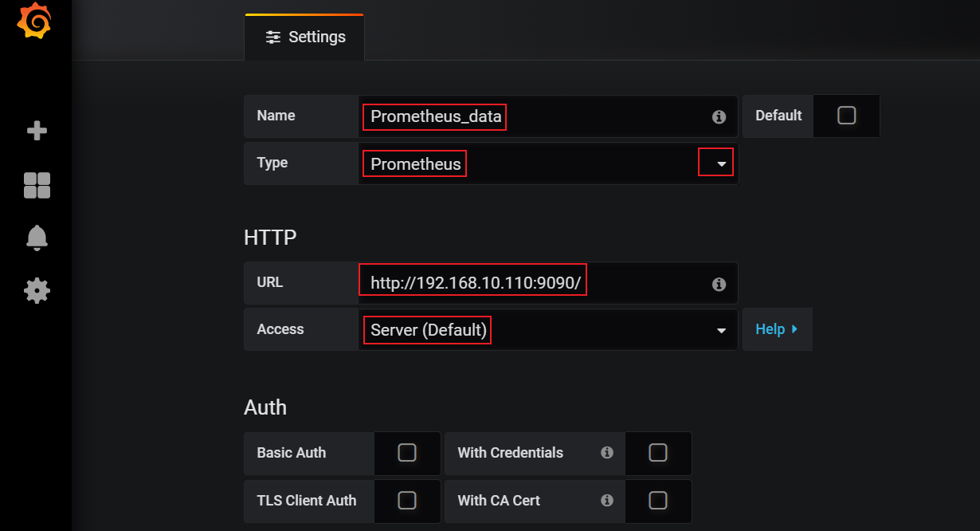Enable the With Credentials checkbox
This screenshot has height=531, width=980.
(657, 453)
